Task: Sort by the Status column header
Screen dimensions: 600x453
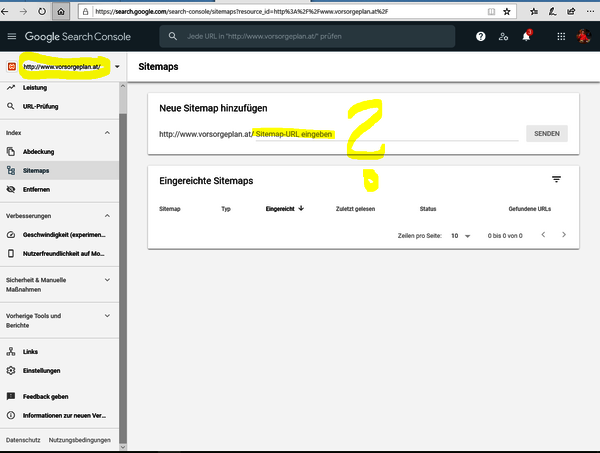Action: click(x=428, y=209)
